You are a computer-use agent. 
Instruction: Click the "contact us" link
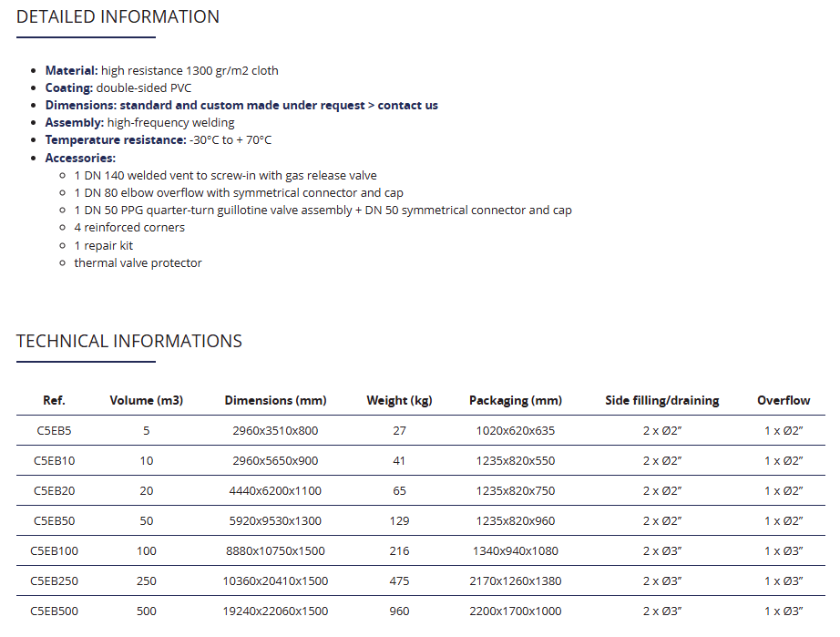coord(407,106)
